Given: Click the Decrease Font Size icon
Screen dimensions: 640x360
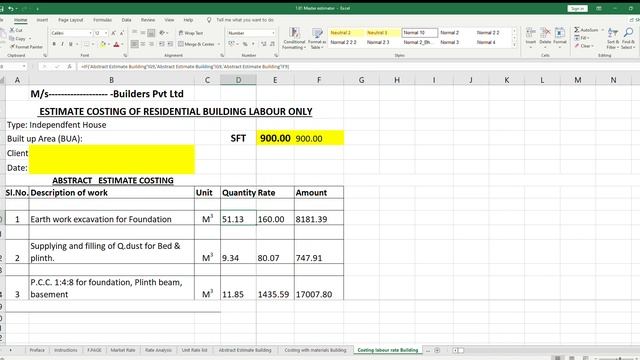Looking at the screenshot, I should coord(122,33).
